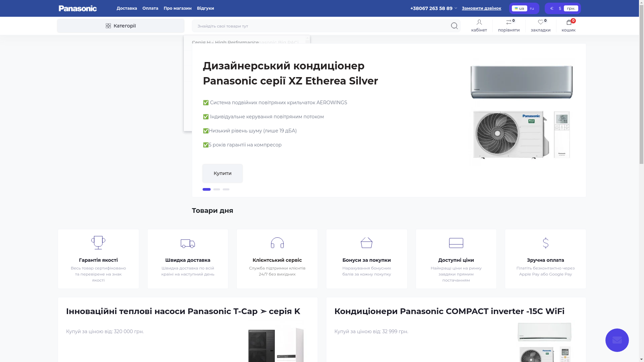
Task: Click the XZ Etherea Silver conditioner image
Action: (x=522, y=112)
